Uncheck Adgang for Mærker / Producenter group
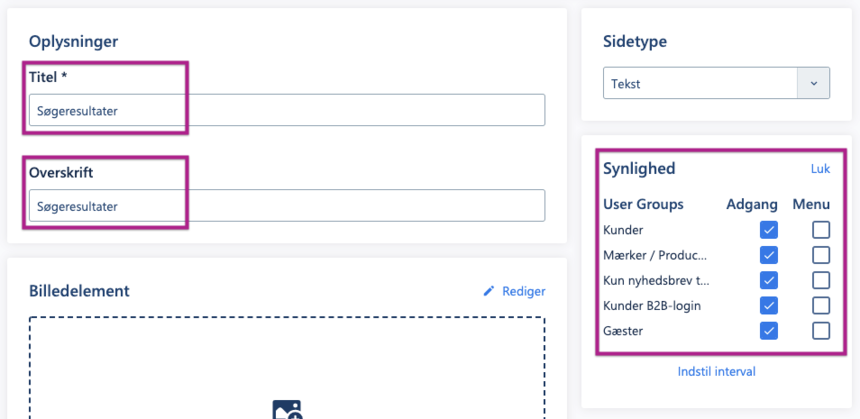 [769, 255]
